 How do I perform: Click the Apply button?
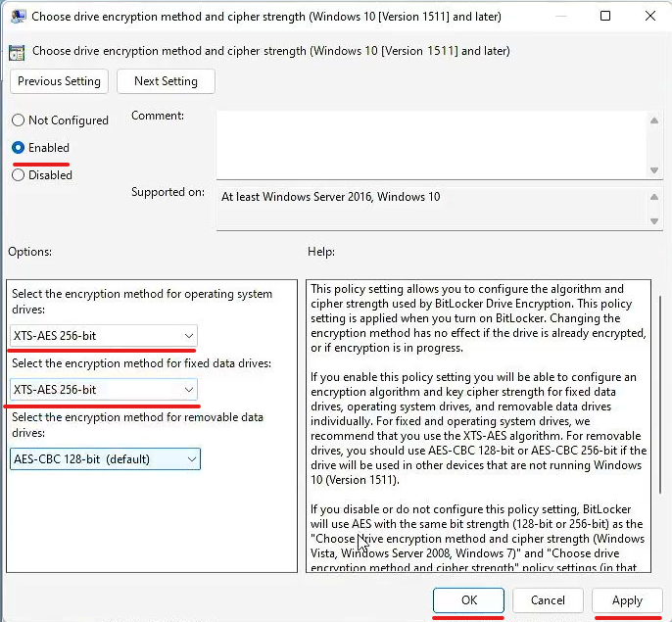[x=627, y=600]
